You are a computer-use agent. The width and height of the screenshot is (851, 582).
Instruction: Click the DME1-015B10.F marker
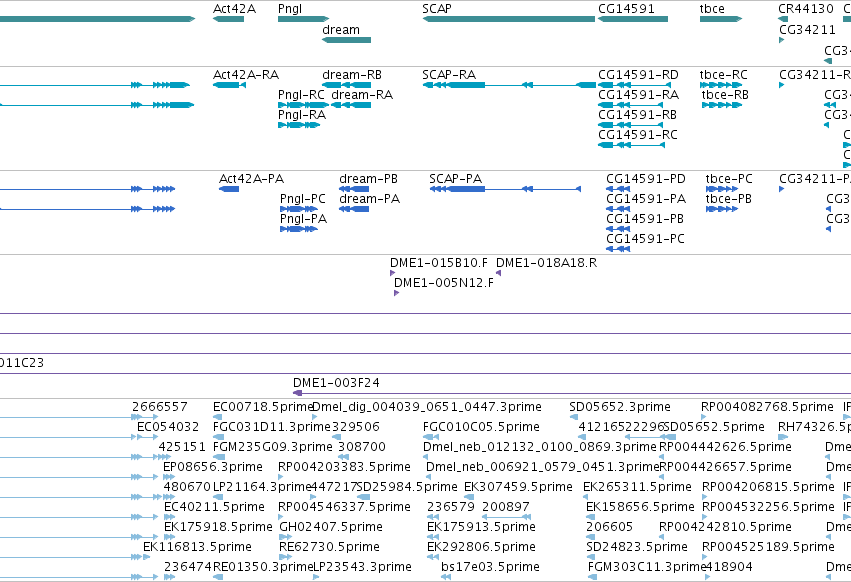(x=392, y=273)
